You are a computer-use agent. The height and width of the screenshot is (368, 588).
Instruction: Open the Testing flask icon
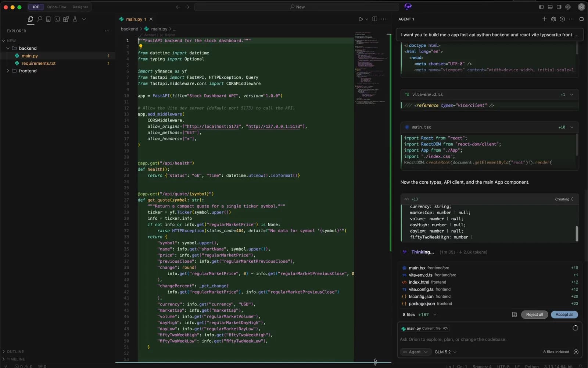click(75, 19)
